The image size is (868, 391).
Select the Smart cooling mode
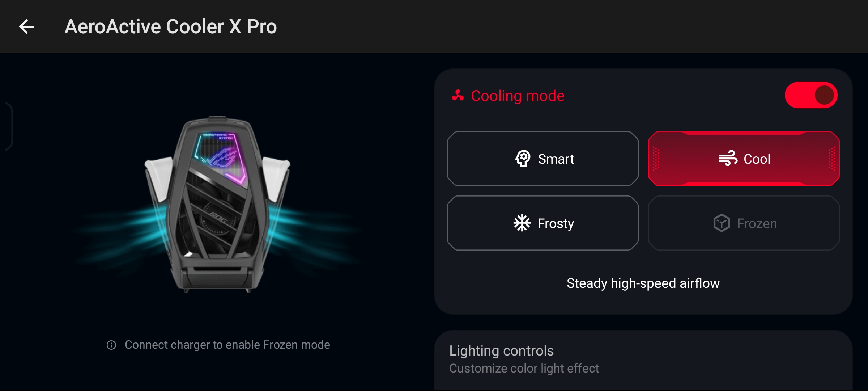tap(542, 159)
